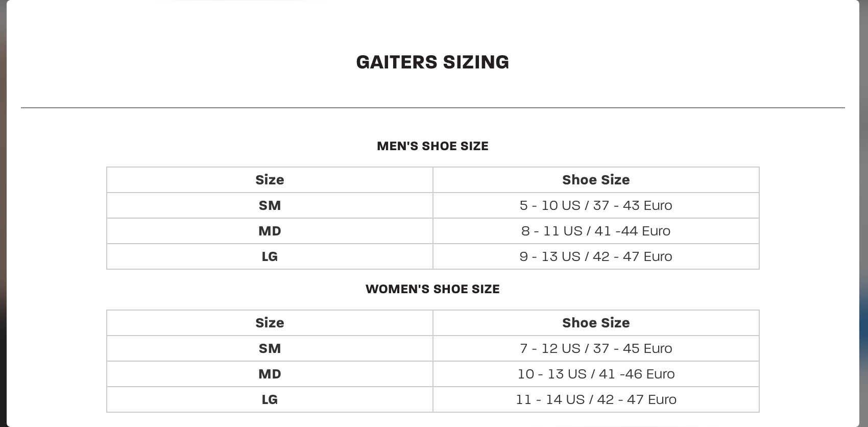The width and height of the screenshot is (868, 427).
Task: Click the Shoe Size header in women's table
Action: (x=596, y=323)
